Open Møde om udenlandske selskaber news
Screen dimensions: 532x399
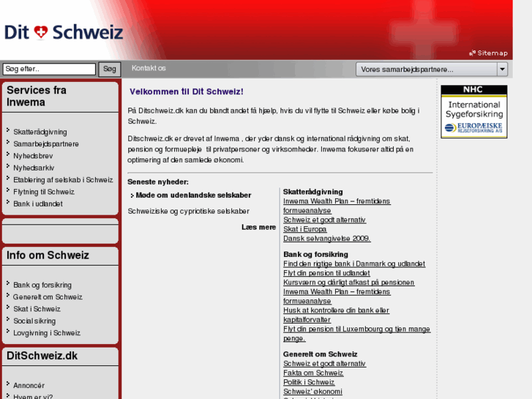193,195
